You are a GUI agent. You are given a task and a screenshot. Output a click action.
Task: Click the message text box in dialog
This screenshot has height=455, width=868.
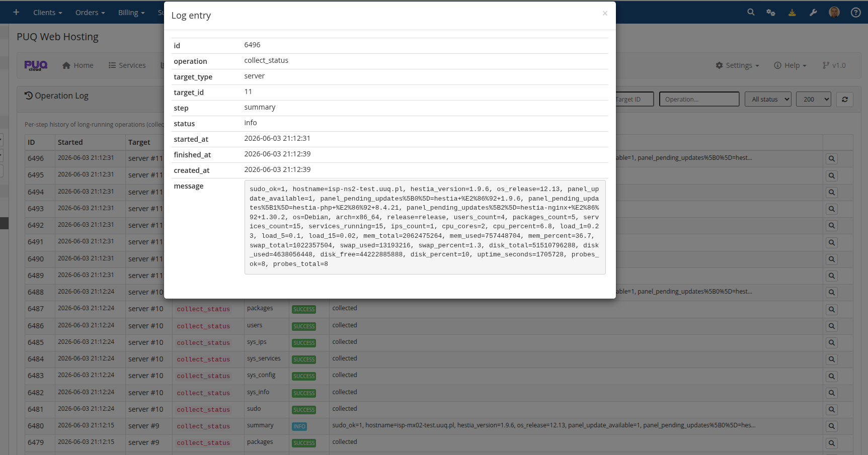425,227
